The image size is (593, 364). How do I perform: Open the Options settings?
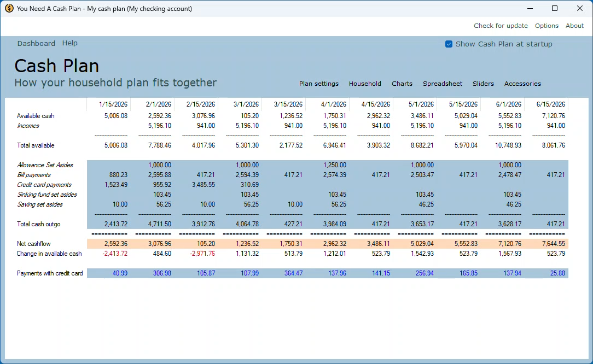point(547,26)
